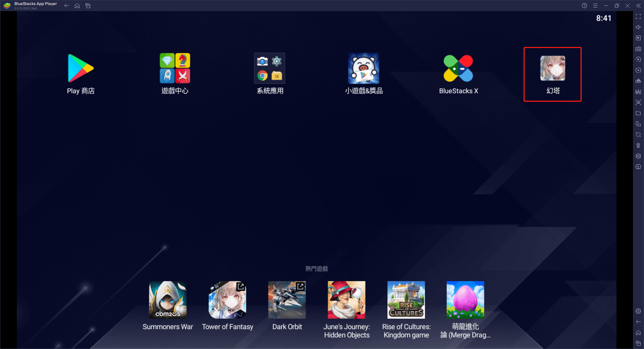Open recent apps from title bar
This screenshot has height=349, width=644.
(88, 6)
